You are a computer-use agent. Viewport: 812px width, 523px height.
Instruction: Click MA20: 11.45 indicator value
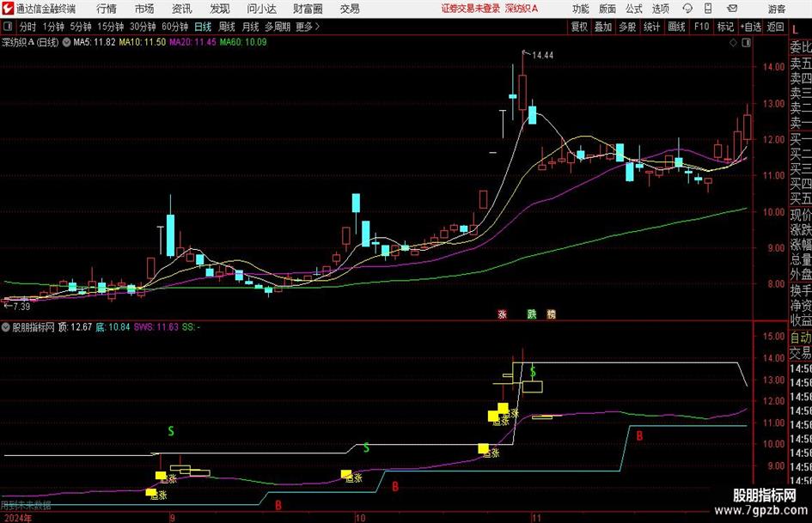(192, 42)
